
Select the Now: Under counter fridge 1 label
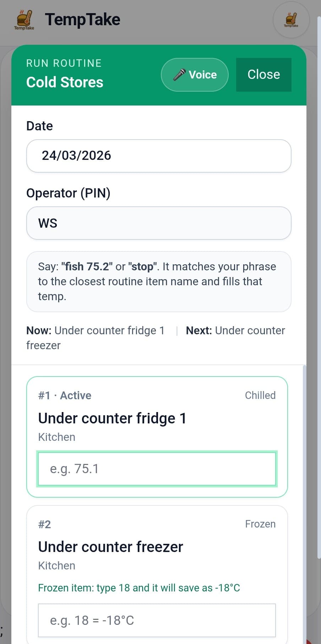pyautogui.click(x=95, y=330)
